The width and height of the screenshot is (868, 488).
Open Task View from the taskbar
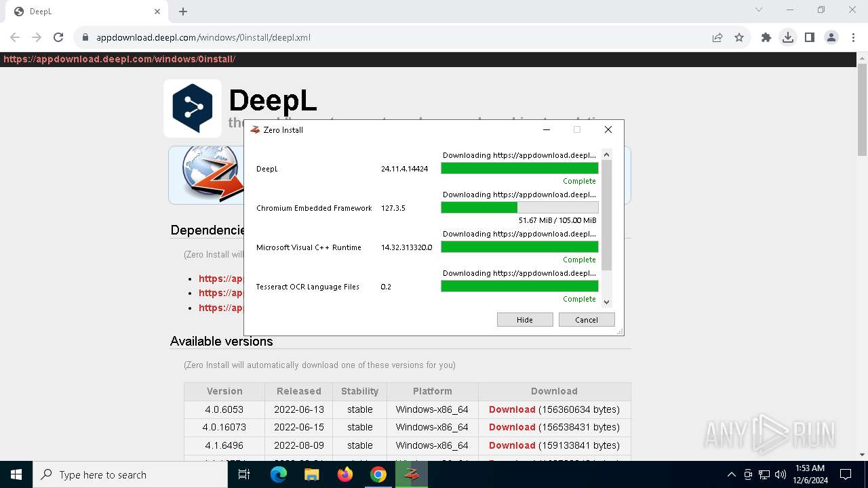(244, 474)
